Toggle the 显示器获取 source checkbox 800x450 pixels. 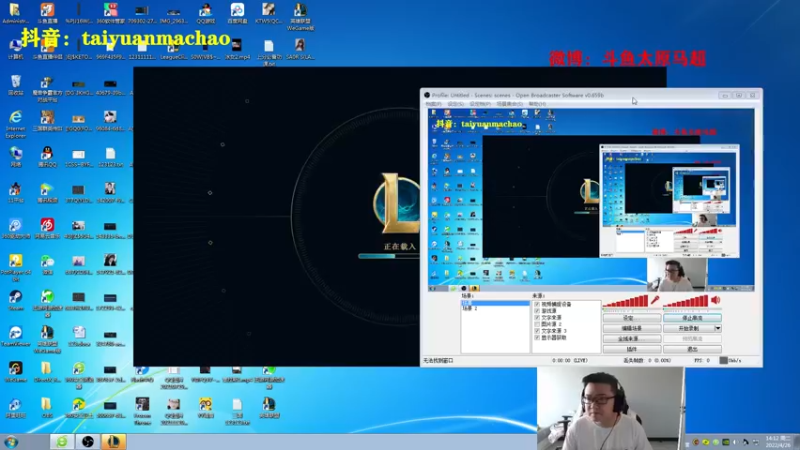coord(537,337)
